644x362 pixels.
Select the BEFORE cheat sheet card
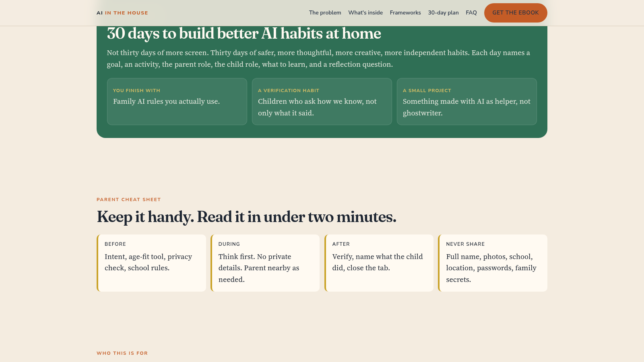pos(151,263)
